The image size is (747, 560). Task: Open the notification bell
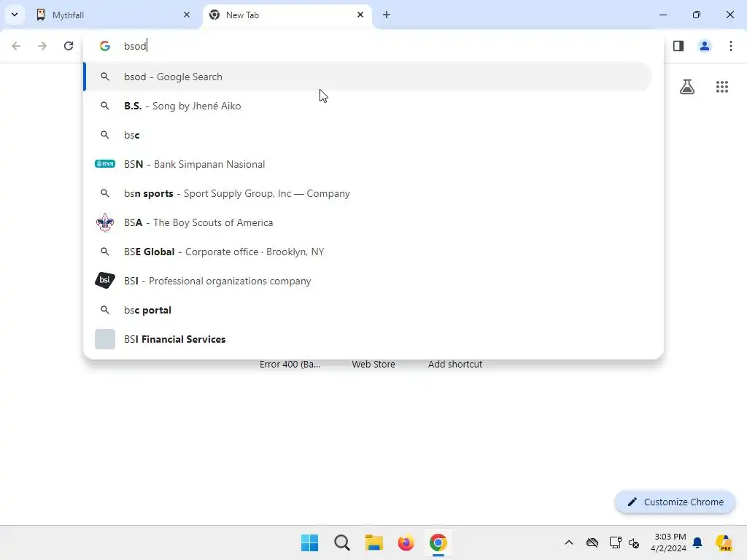(697, 542)
